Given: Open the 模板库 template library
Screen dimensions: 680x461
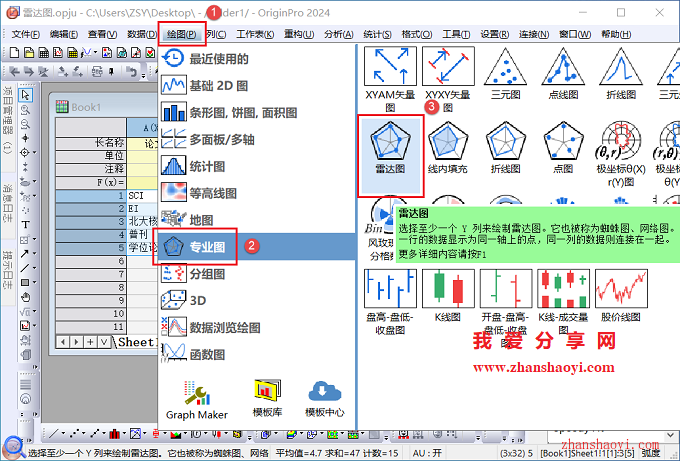Looking at the screenshot, I should point(267,398).
